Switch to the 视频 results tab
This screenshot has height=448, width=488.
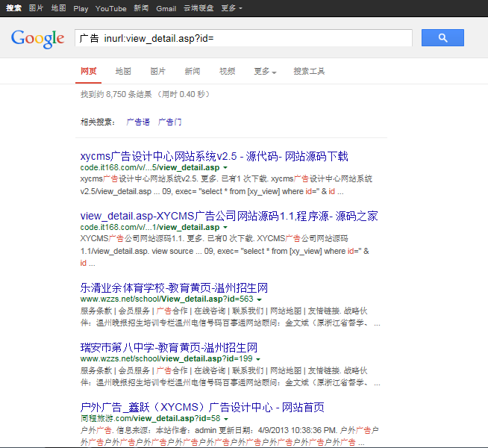[227, 71]
